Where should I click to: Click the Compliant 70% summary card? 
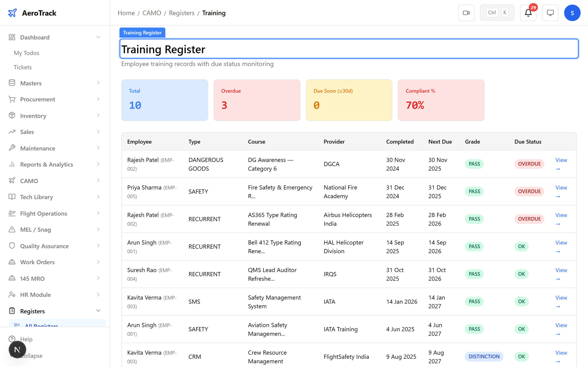click(x=441, y=100)
